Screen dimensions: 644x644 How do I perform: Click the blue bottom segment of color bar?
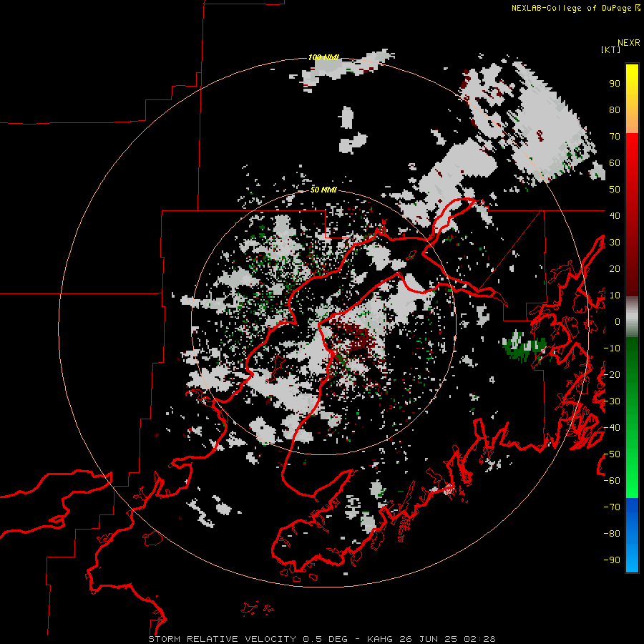[632, 535]
